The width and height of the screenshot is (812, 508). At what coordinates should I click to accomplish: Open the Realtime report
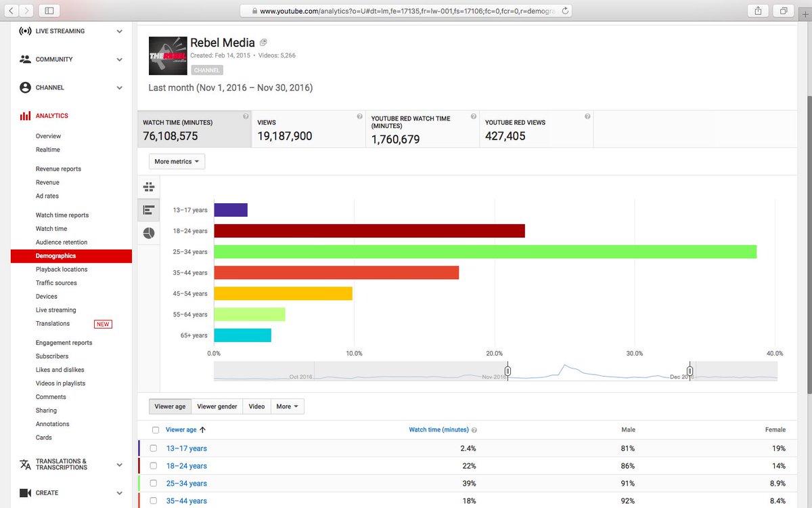pos(48,150)
